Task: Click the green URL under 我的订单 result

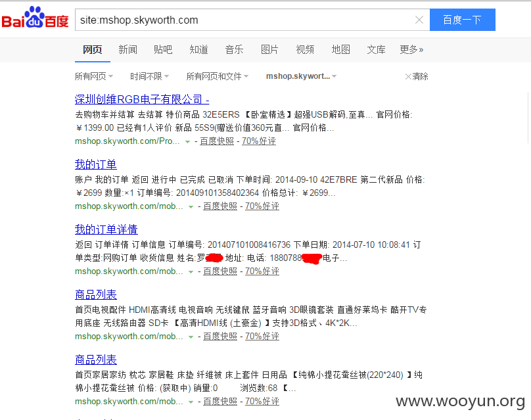Action: 129,206
